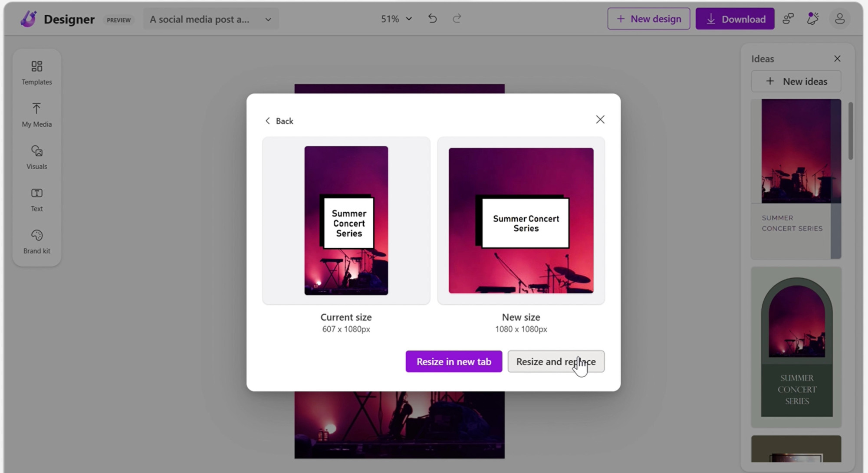Generate New ideas in Ideas panel
868x473 pixels.
point(796,81)
